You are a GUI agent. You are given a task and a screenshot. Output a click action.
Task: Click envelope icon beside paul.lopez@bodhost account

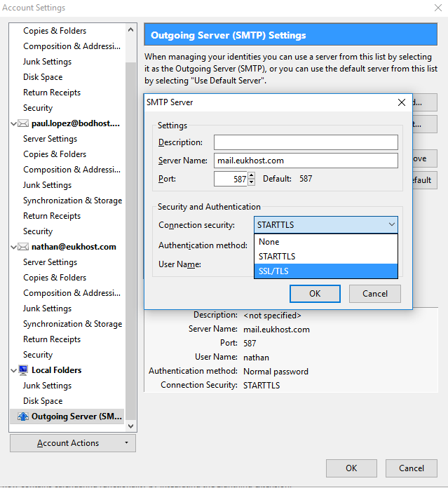point(24,123)
